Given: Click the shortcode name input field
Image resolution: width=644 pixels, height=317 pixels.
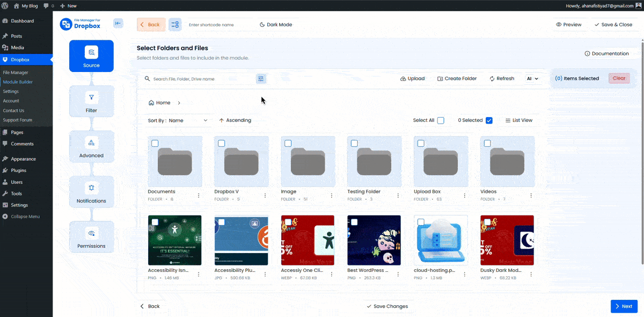Looking at the screenshot, I should (215, 24).
